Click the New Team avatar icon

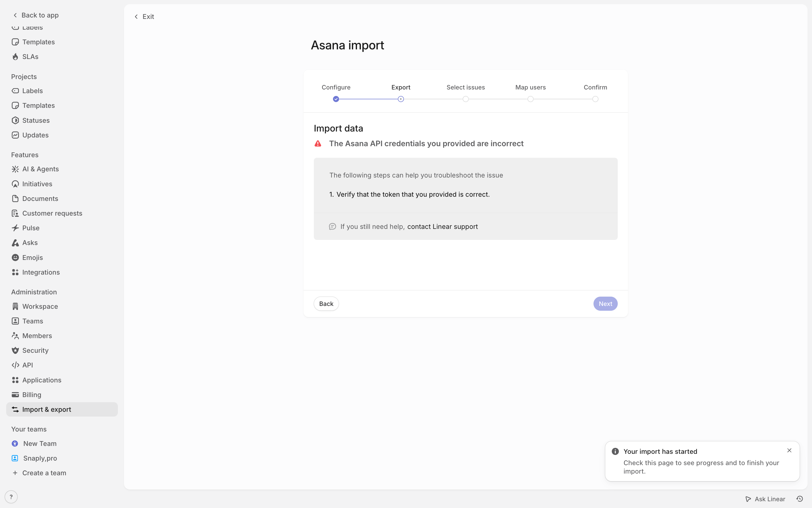pos(15,443)
